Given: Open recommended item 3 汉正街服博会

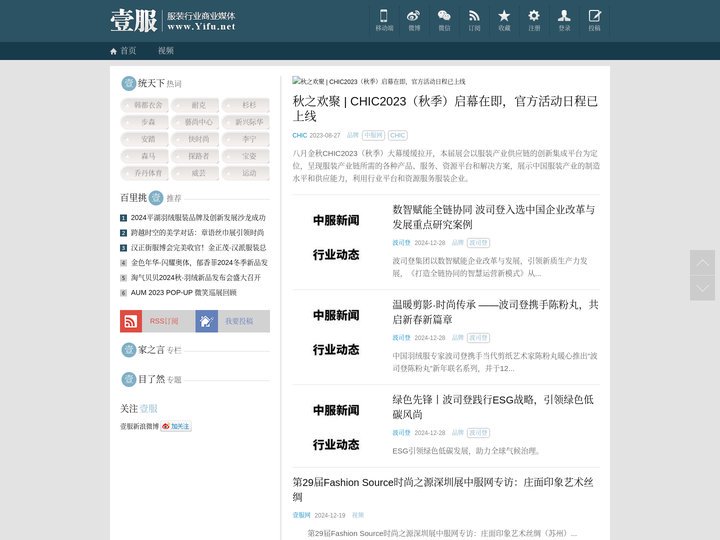Looking at the screenshot, I should tap(198, 248).
